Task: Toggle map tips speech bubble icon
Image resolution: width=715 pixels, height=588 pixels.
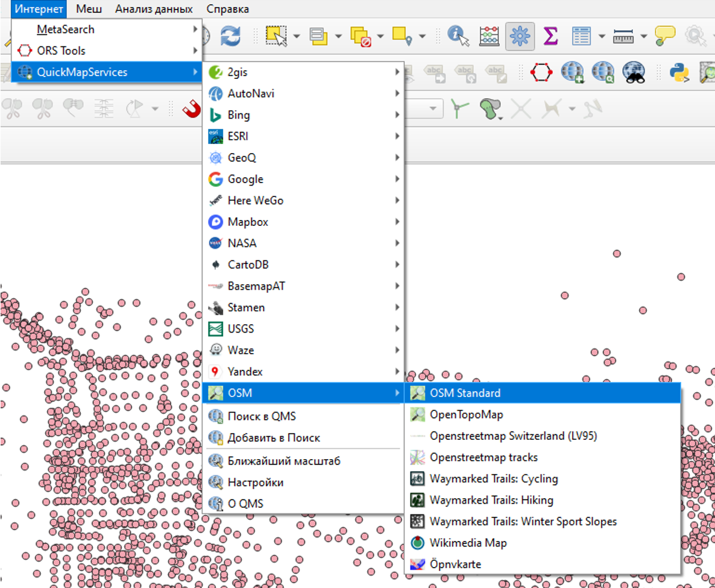Action: point(665,36)
